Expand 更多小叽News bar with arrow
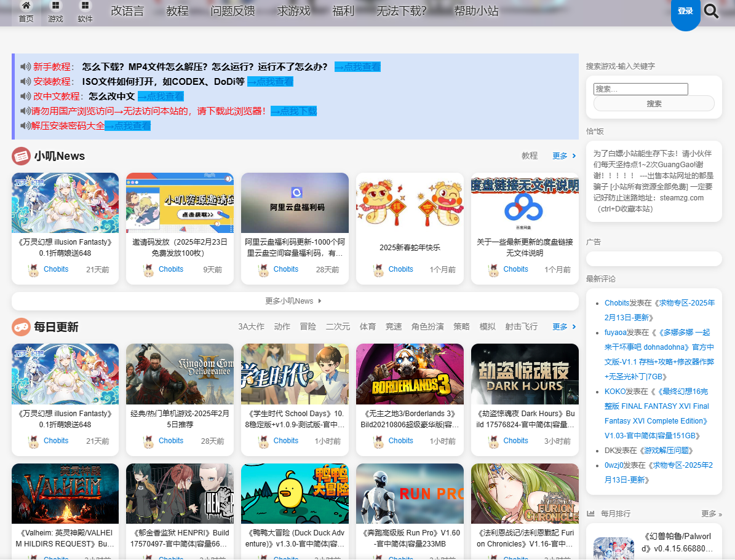This screenshot has height=560, width=735. coord(295,301)
